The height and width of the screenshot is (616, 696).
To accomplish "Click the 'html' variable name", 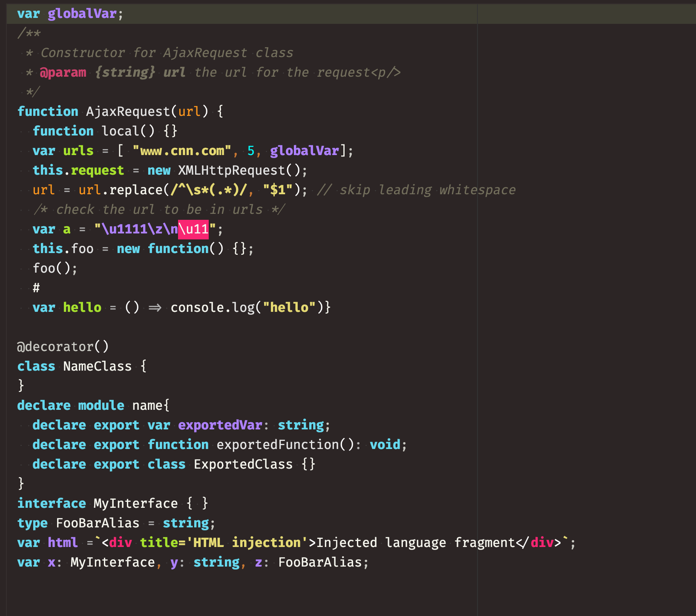I will click(63, 543).
